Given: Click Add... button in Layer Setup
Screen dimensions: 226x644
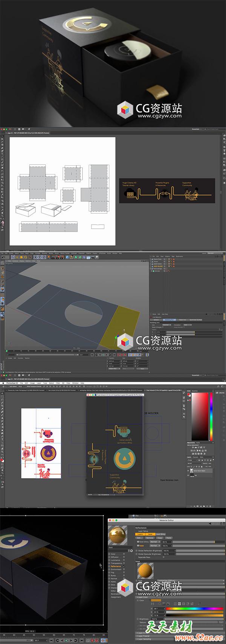Looking at the screenshot, I should pyautogui.click(x=140, y=538).
